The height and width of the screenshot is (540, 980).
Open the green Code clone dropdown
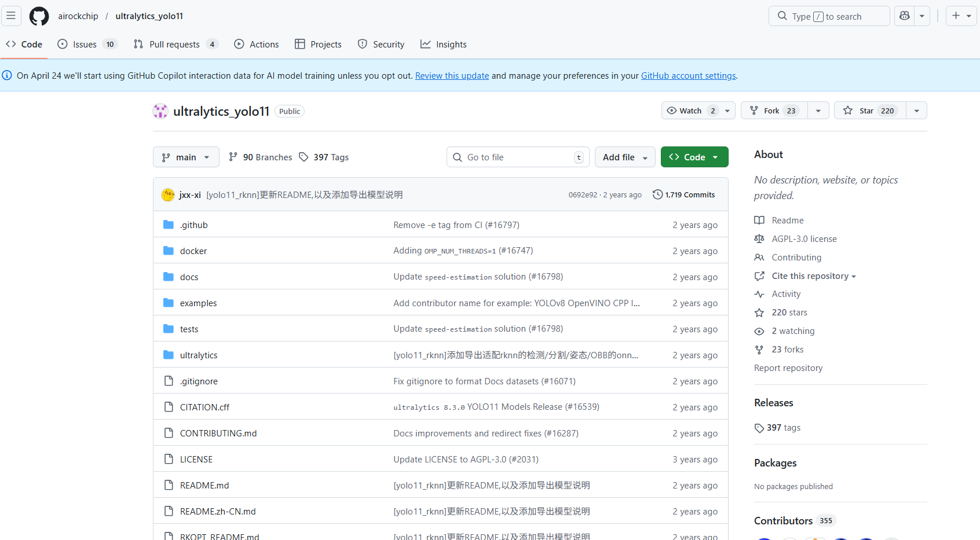tap(694, 157)
